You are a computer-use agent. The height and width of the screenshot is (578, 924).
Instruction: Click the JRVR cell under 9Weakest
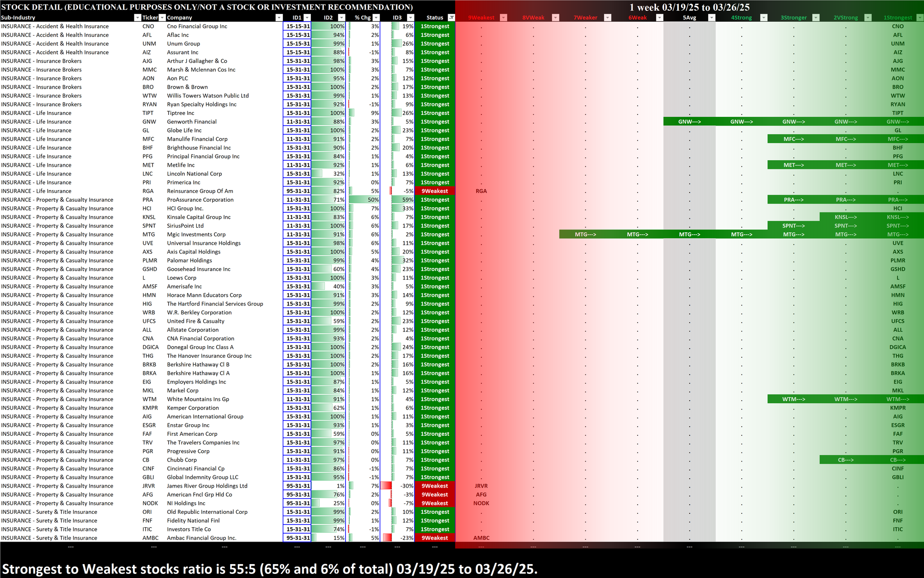click(x=481, y=486)
